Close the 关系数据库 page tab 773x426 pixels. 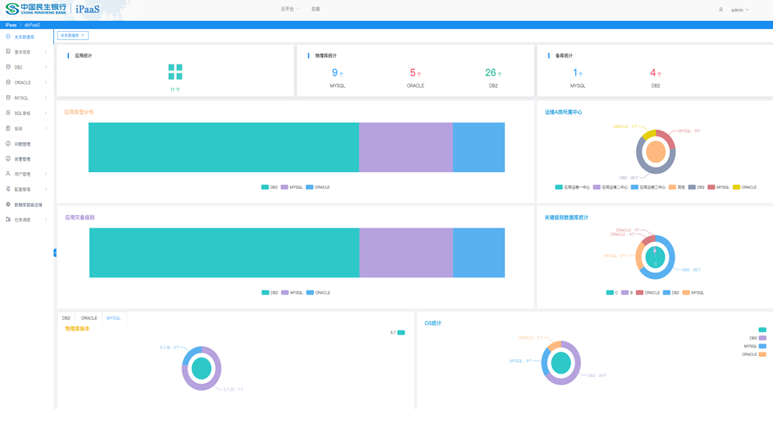pyautogui.click(x=83, y=36)
